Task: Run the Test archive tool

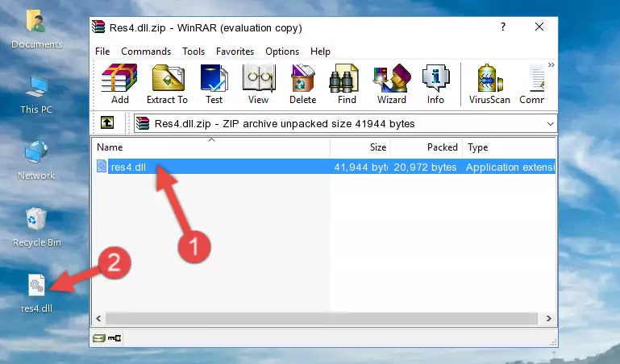Action: pos(214,84)
